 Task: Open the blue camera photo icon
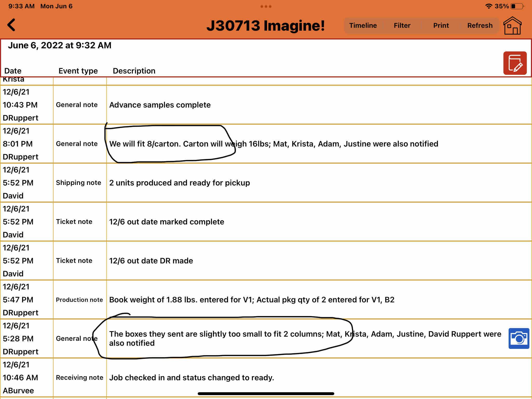[518, 338]
